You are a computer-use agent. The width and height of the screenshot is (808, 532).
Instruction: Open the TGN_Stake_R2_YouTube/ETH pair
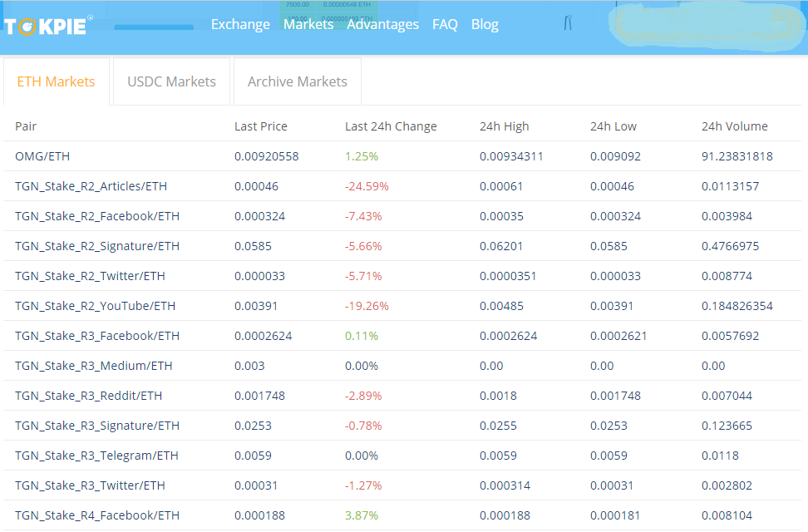[x=95, y=306]
